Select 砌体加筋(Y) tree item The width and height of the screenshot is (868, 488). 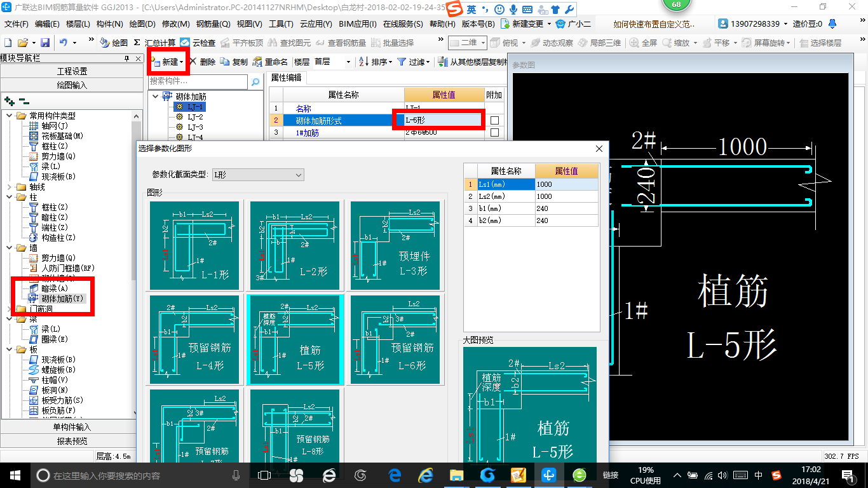coord(56,299)
